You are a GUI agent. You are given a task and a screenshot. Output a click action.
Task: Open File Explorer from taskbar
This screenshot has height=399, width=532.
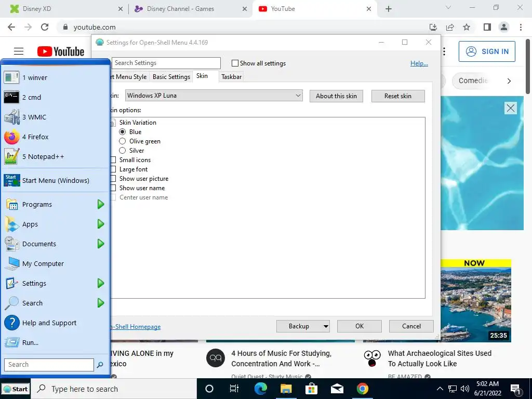(286, 389)
